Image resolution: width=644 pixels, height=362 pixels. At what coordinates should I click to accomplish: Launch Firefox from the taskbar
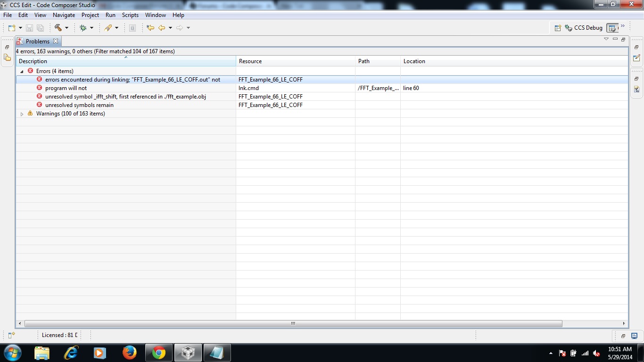(x=129, y=353)
